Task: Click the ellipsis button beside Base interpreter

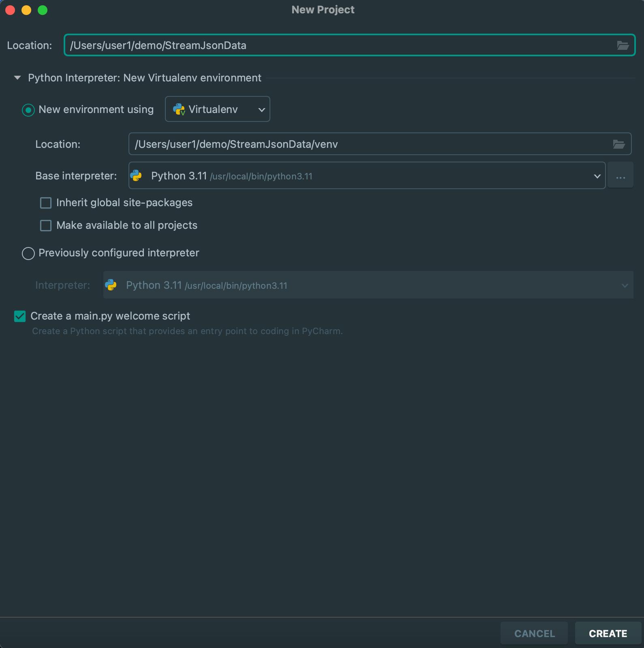Action: point(620,175)
